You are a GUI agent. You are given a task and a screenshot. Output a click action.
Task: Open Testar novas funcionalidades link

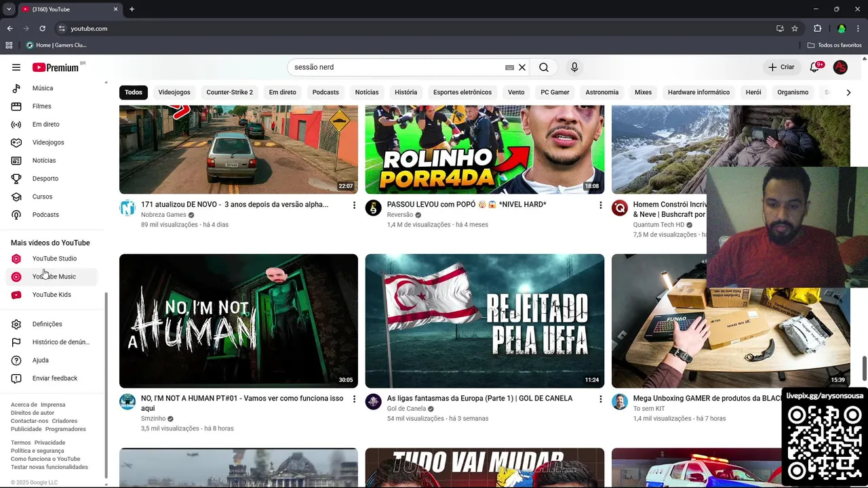(50, 467)
